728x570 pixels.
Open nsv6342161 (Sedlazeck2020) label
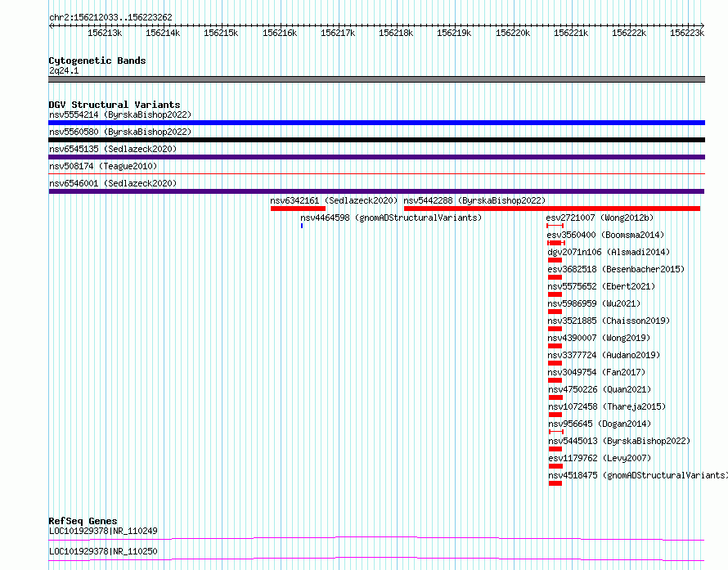pyautogui.click(x=334, y=200)
